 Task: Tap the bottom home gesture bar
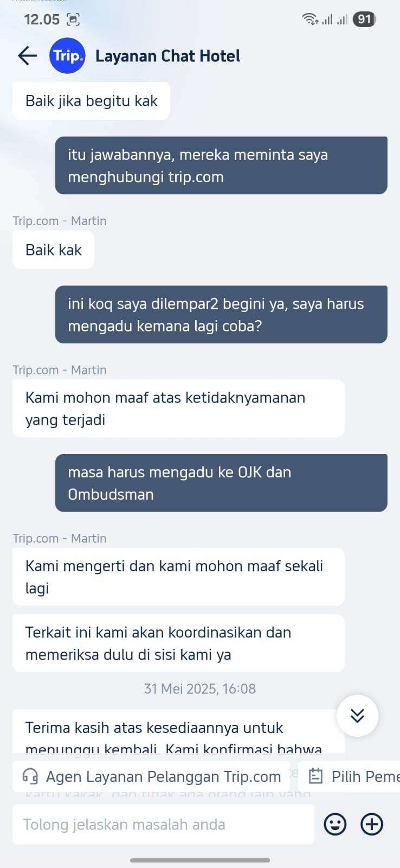click(x=200, y=860)
